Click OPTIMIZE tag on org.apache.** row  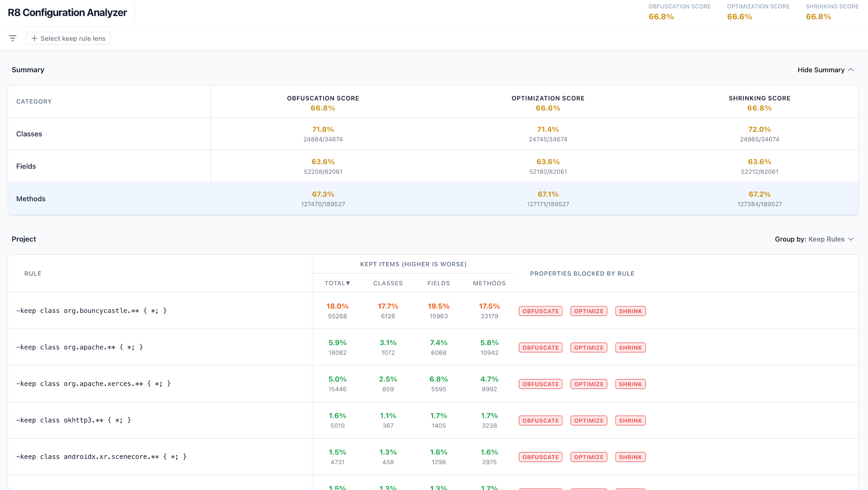[x=589, y=348]
